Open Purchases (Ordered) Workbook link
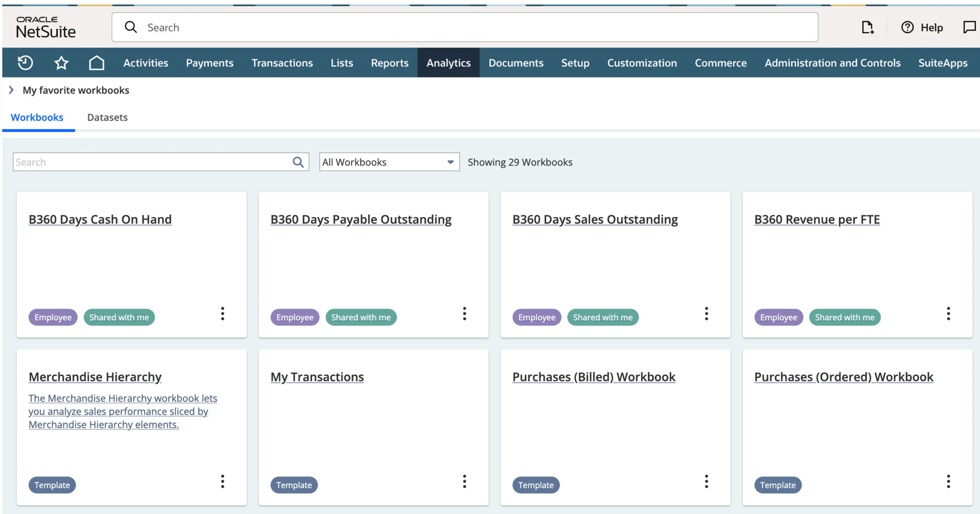 (x=844, y=377)
